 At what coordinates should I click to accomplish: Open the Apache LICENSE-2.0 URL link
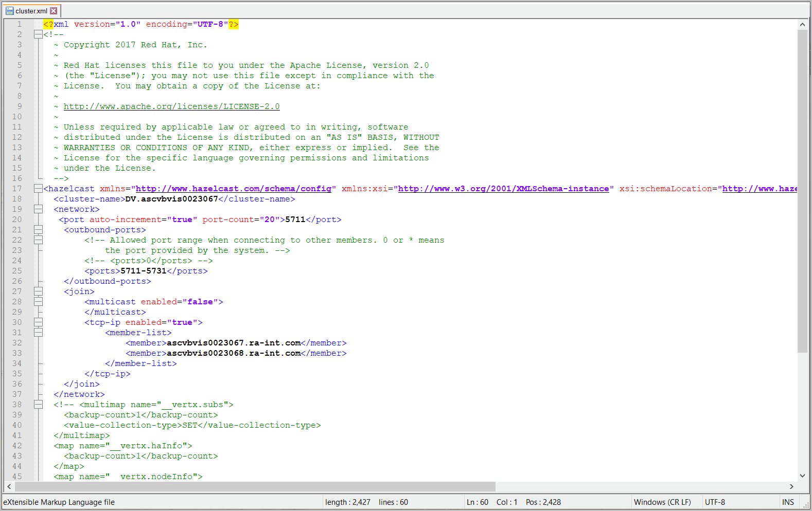click(x=171, y=106)
